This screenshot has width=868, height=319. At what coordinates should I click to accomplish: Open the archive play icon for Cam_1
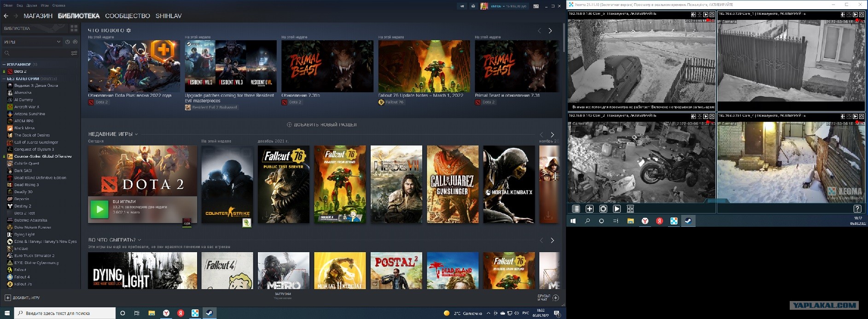coord(856,14)
